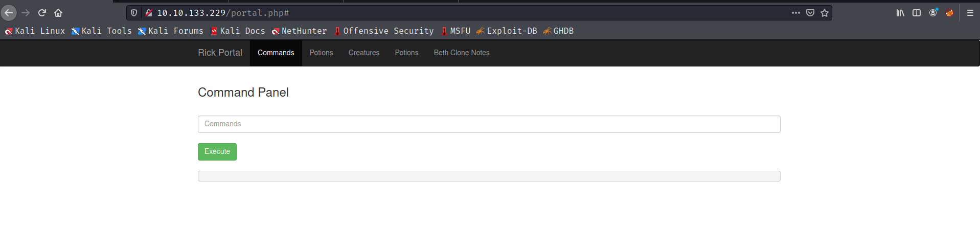Save page to Pocket
This screenshot has width=980, height=227.
click(810, 13)
